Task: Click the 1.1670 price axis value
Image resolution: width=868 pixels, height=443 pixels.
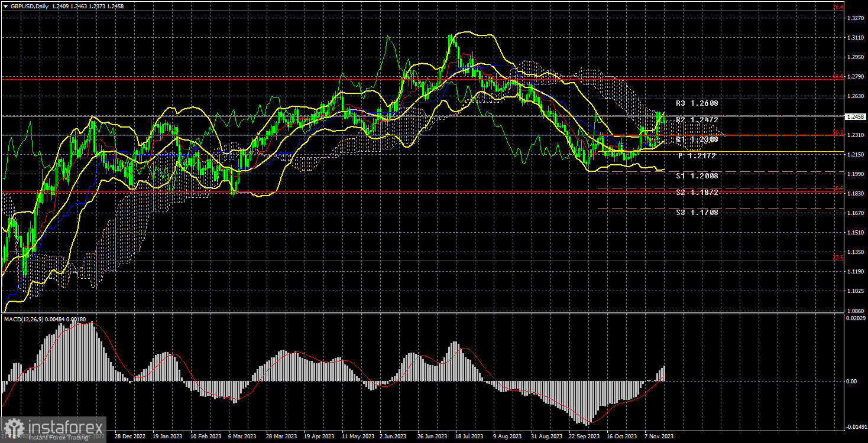Action: coord(856,213)
